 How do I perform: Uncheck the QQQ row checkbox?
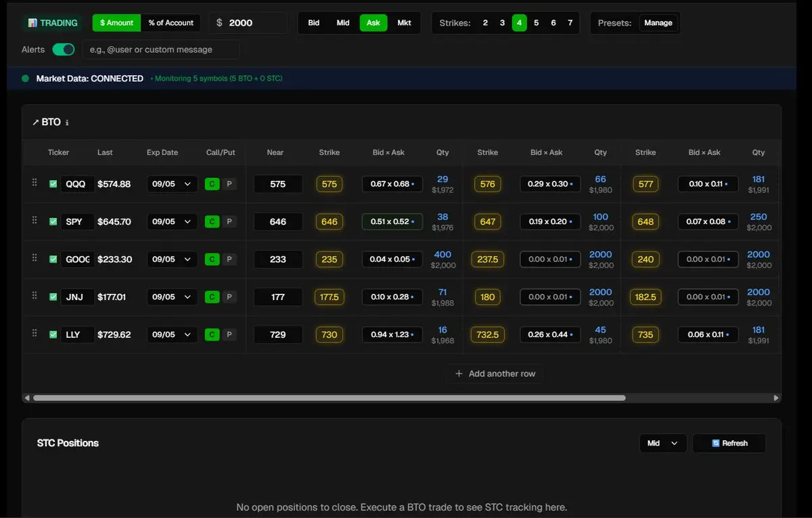53,184
